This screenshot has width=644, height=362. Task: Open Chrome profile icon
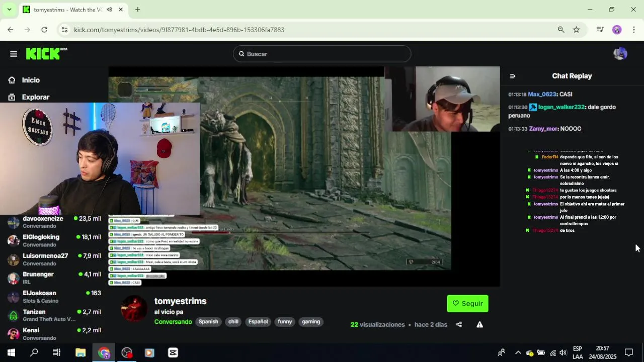tap(617, 30)
